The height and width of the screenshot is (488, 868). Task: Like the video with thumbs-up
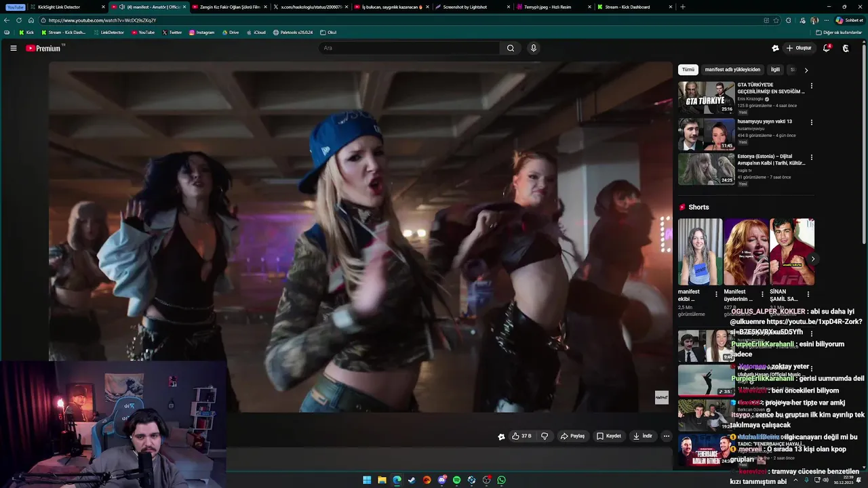tap(521, 436)
